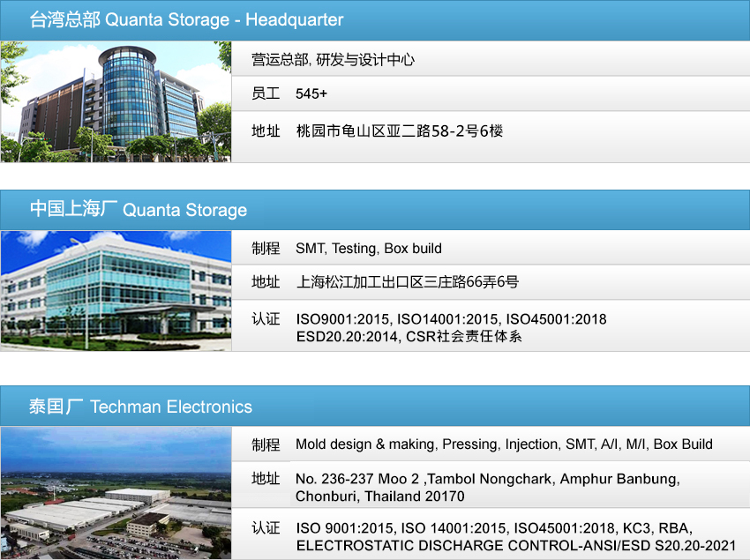This screenshot has width=750, height=560.
Task: Click the 545+ employee count value
Action: [311, 93]
